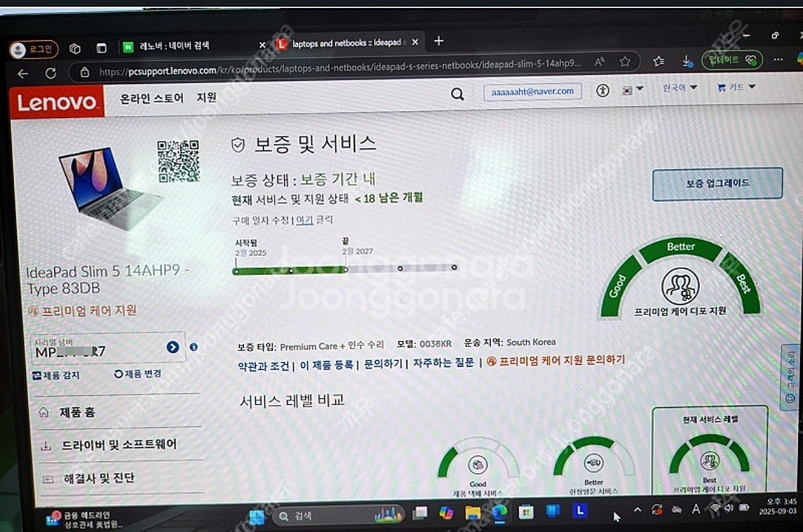Open the workspaces icon in tab bar

(75, 48)
